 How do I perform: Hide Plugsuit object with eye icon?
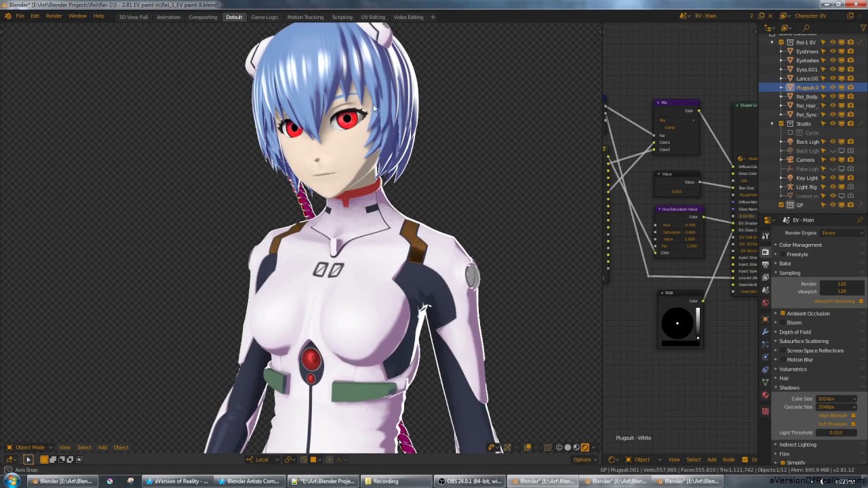pyautogui.click(x=833, y=87)
